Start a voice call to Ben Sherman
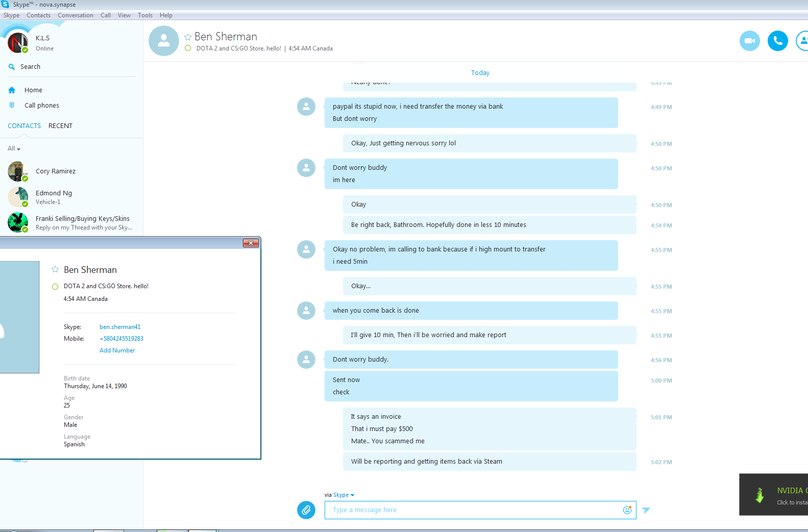Screen dimensions: 808x532 pyautogui.click(x=777, y=41)
